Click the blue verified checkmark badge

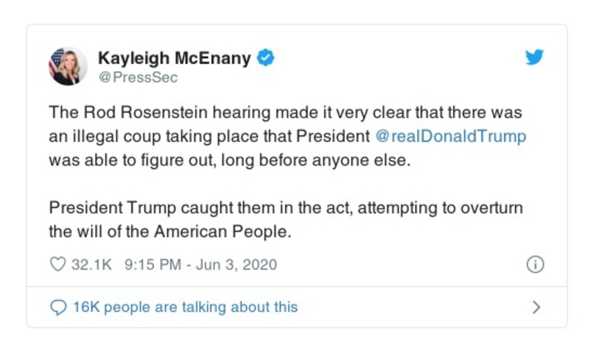click(x=265, y=58)
